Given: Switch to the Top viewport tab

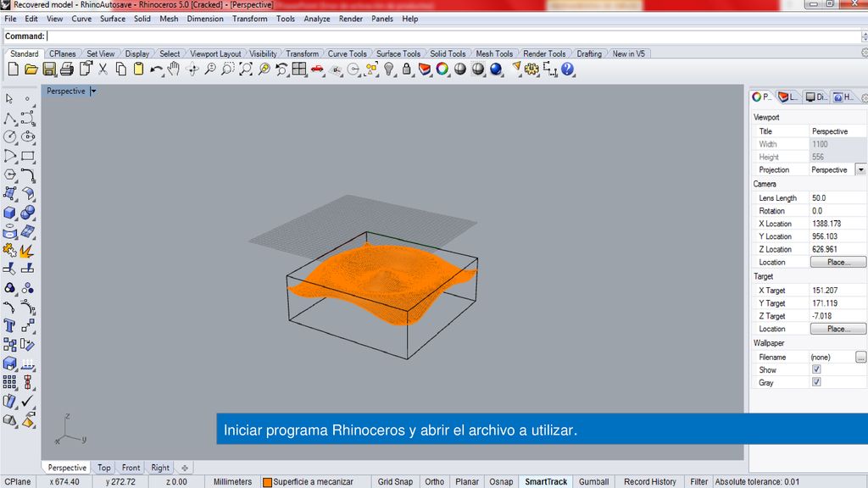Looking at the screenshot, I should (x=104, y=468).
